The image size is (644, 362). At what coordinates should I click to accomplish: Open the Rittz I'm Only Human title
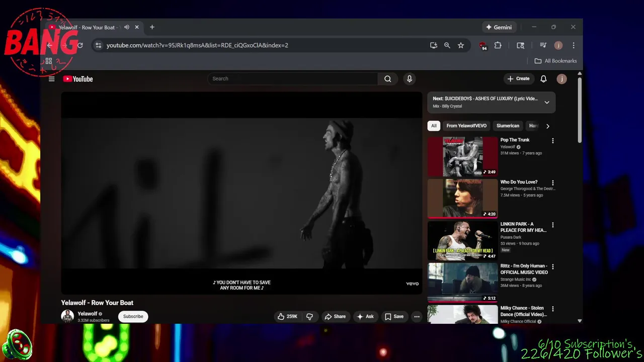point(524,269)
